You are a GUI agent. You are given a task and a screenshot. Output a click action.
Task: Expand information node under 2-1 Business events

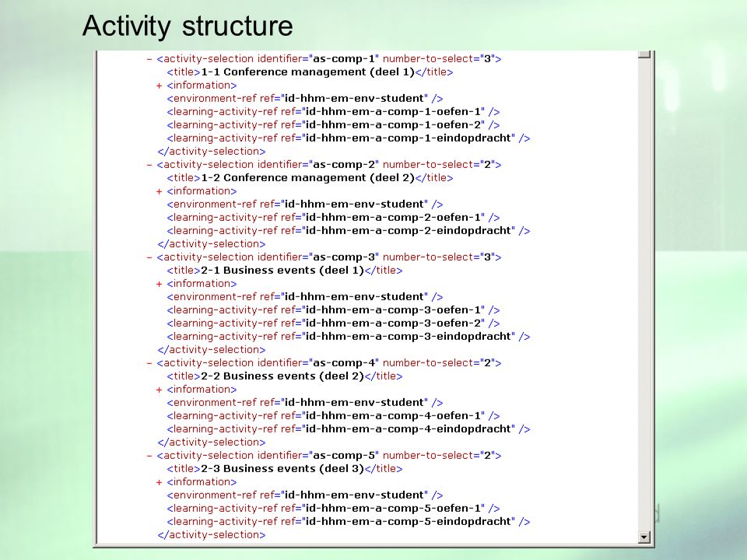coord(159,284)
